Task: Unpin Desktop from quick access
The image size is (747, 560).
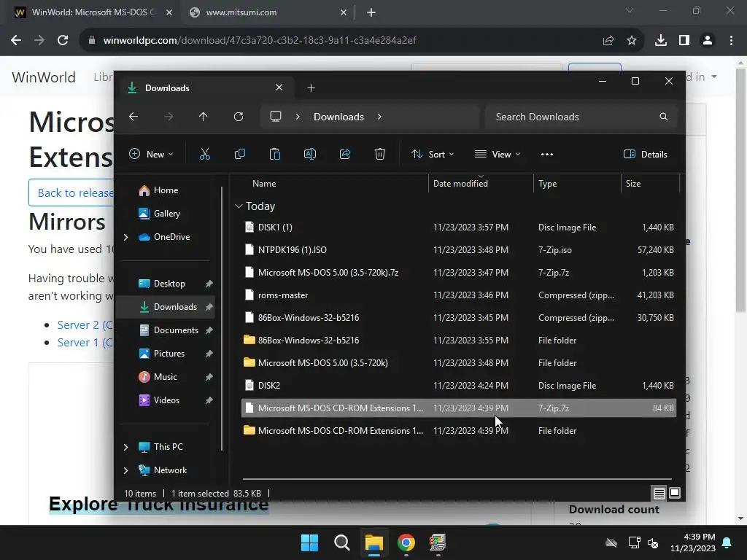Action: coord(209,284)
